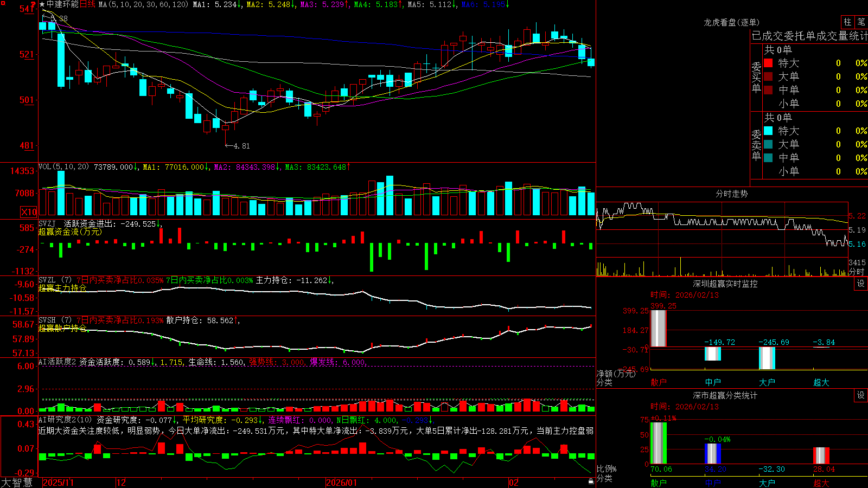
Task: Click the VOL(5,10,20) indicator label
Action: point(63,167)
